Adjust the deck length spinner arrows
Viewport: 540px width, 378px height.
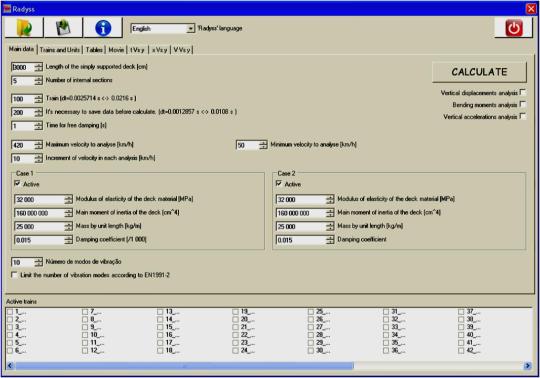click(39, 67)
